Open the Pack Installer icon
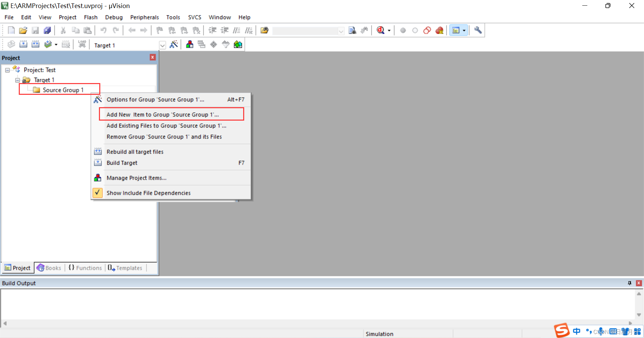Viewport: 644px width, 338px height. point(238,44)
